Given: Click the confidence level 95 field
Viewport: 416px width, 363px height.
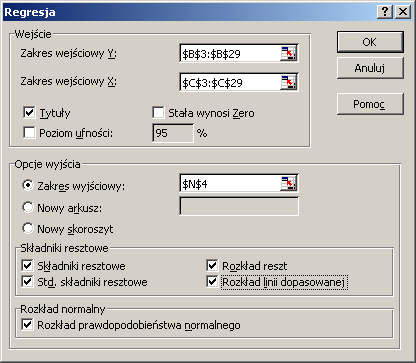Looking at the screenshot, I should (x=173, y=133).
